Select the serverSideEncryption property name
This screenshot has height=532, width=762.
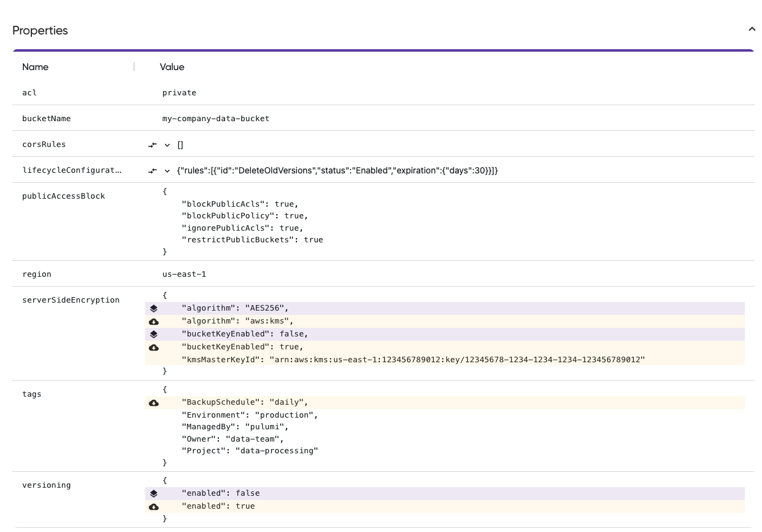71,300
